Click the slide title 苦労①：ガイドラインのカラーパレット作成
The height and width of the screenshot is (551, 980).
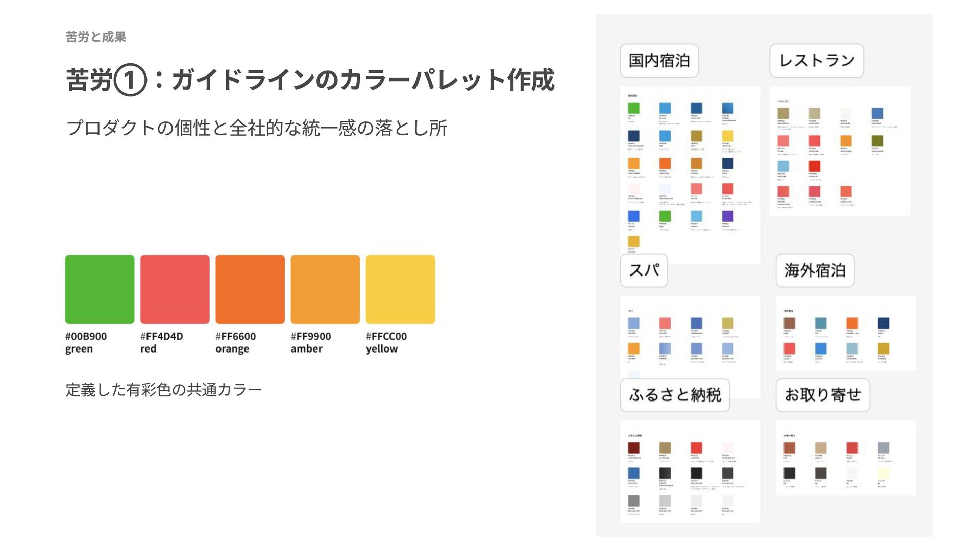tap(310, 80)
